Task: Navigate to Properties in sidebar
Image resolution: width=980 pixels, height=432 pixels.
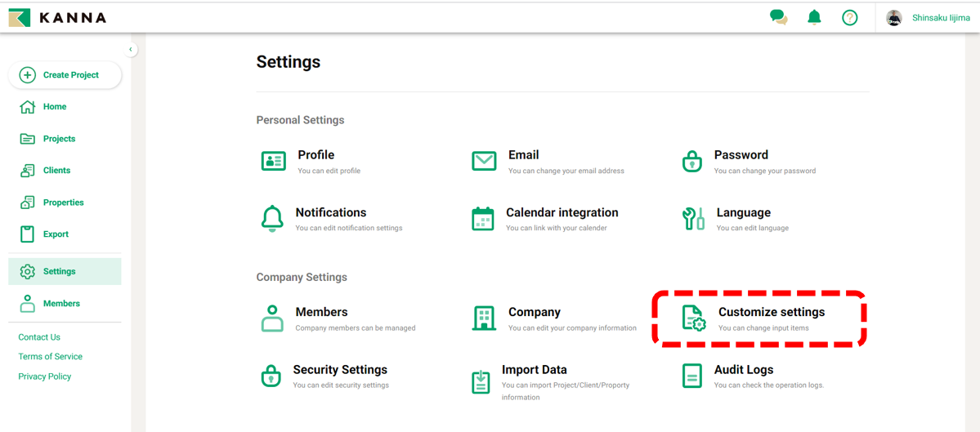Action: 63,203
